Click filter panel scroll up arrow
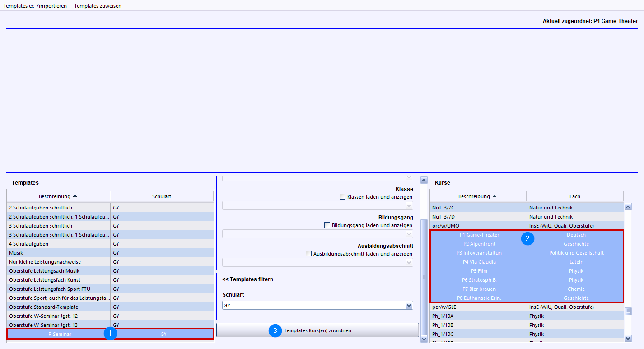 coord(424,180)
